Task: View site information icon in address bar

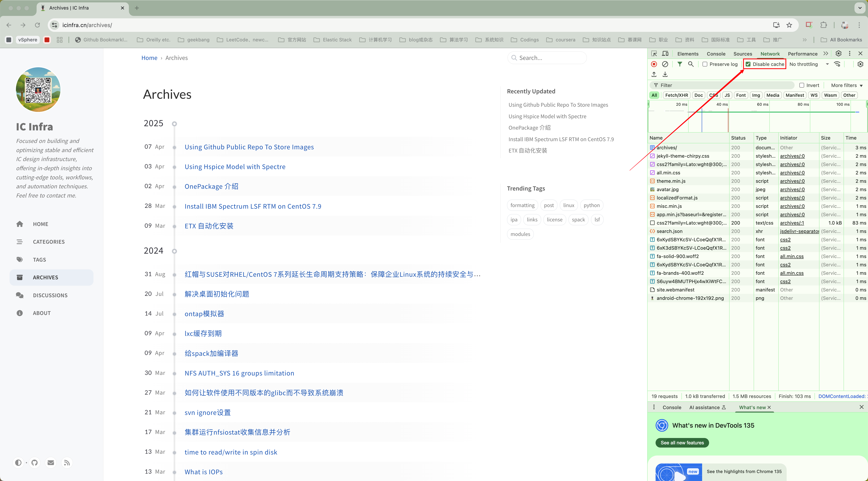Action: pos(54,25)
